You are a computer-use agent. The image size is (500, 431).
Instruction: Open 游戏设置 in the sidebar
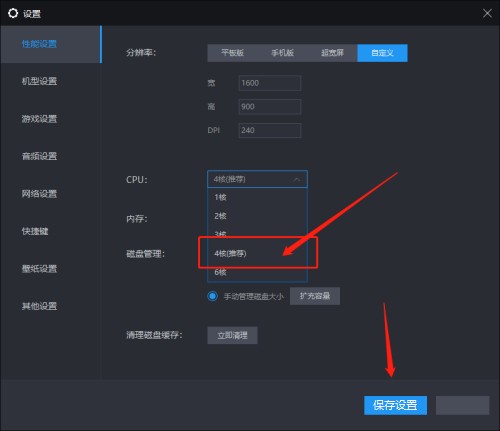click(x=39, y=119)
